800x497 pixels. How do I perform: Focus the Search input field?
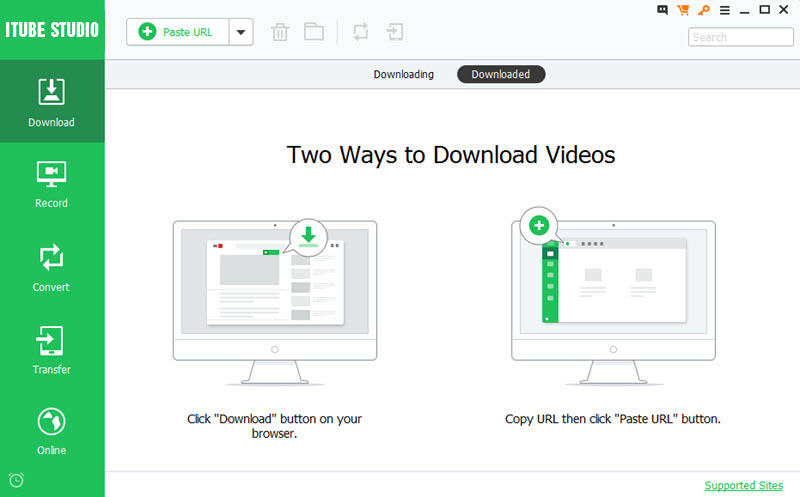click(x=740, y=37)
